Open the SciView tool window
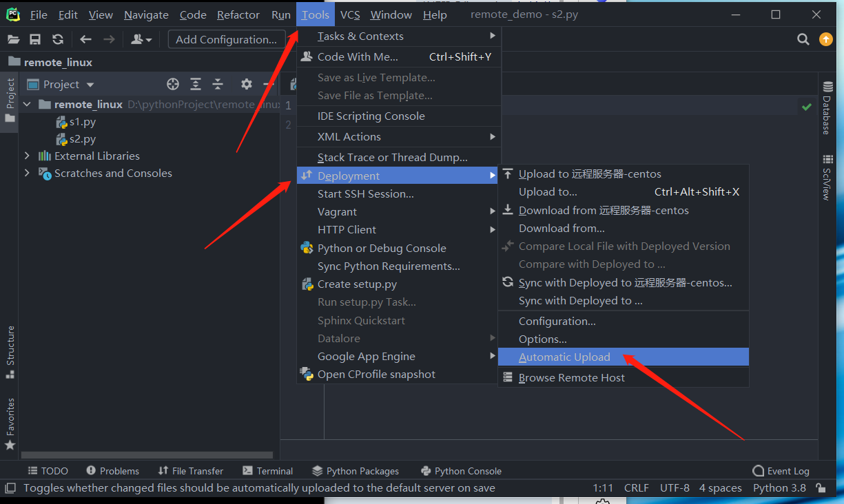Viewport: 844px width, 504px height. [x=826, y=178]
